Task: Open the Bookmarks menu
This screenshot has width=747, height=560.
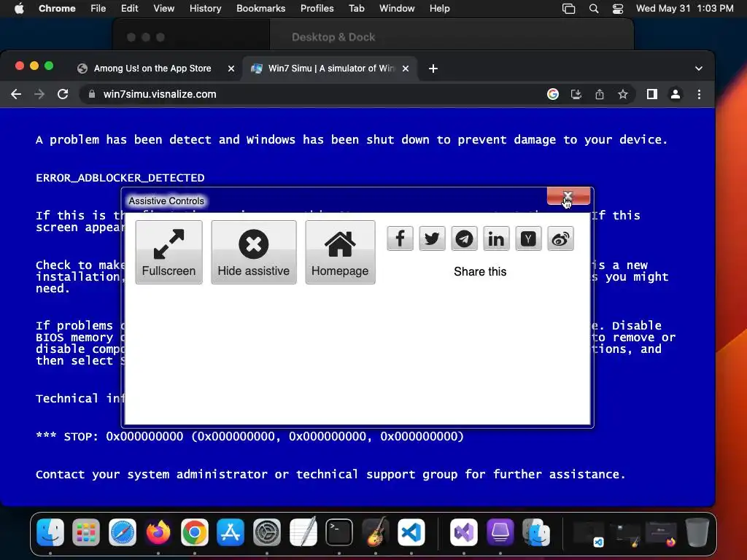Action: [x=260, y=9]
